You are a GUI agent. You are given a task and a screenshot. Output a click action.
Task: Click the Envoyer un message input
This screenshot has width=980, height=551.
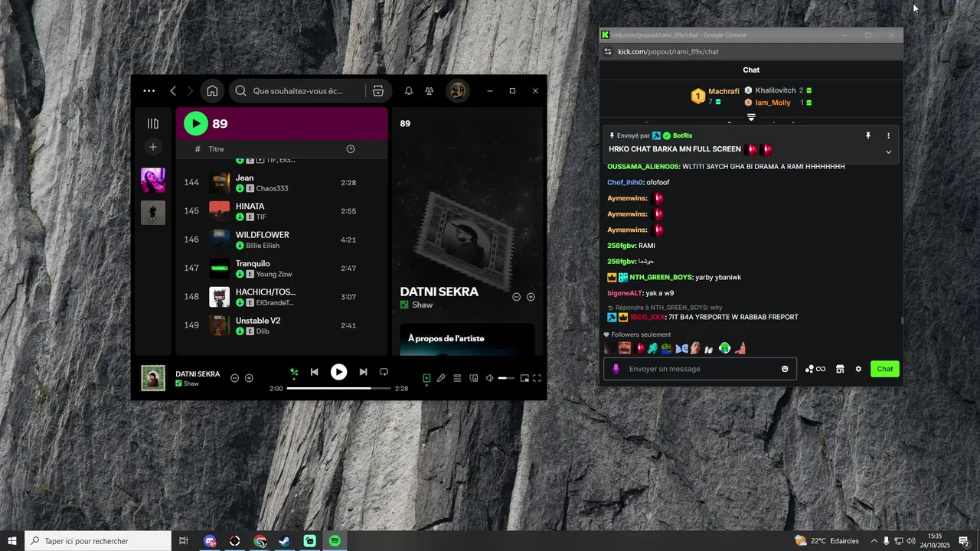701,369
